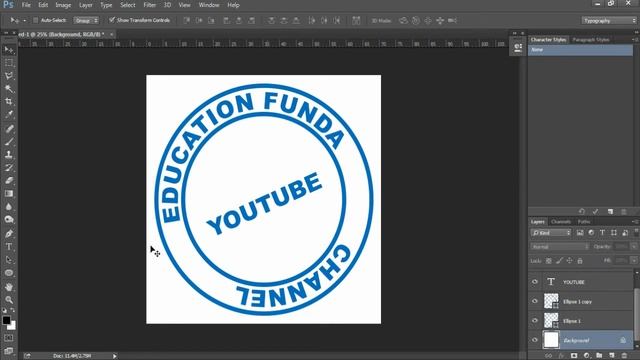Image resolution: width=640 pixels, height=360 pixels.
Task: Select the Blur tool
Action: [9, 207]
